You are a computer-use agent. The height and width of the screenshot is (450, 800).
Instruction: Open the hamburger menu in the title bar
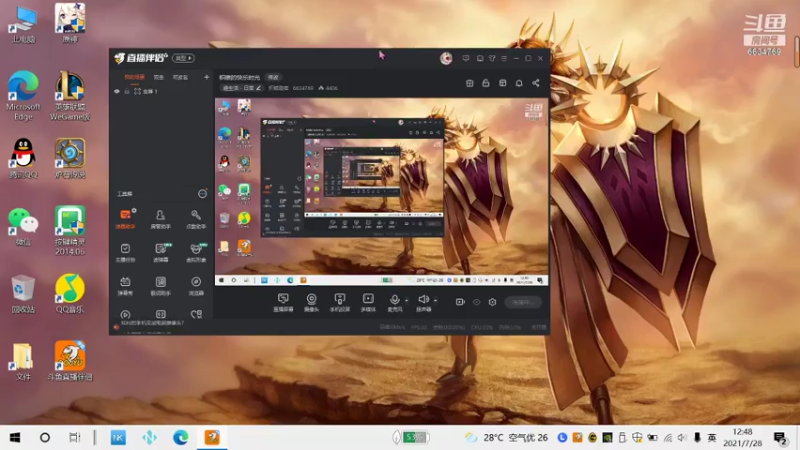pyautogui.click(x=504, y=59)
